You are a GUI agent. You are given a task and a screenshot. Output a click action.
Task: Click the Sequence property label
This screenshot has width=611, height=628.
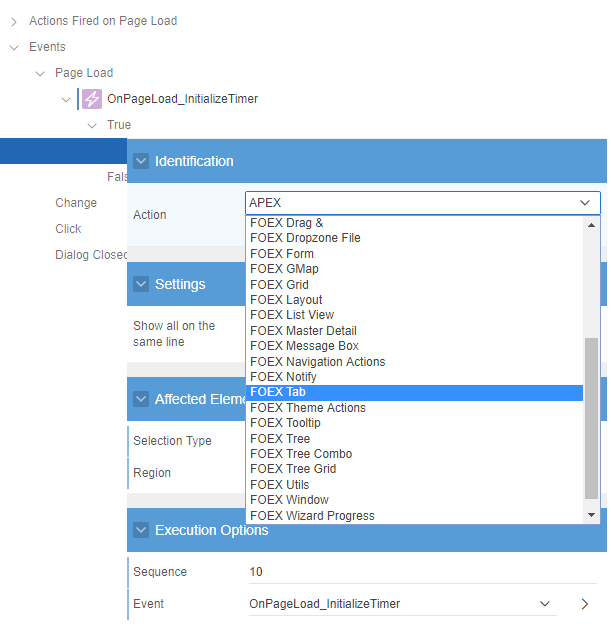point(160,572)
